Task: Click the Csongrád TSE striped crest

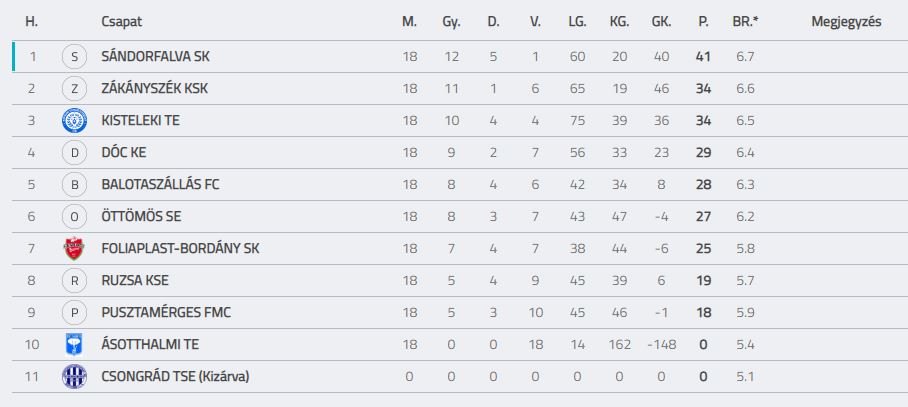Action: point(74,376)
